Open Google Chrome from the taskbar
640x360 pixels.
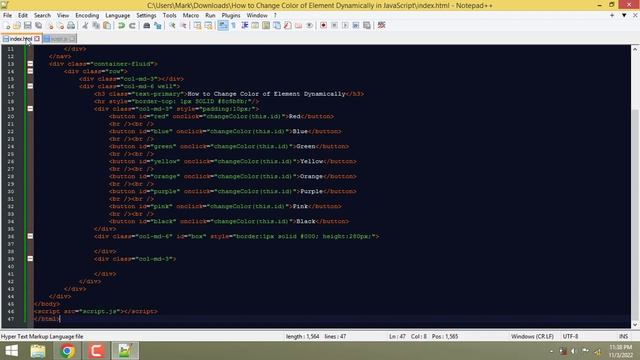tap(67, 351)
